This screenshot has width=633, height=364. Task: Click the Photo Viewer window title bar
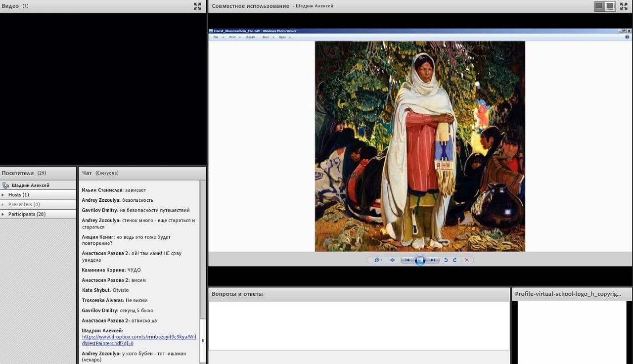point(420,31)
